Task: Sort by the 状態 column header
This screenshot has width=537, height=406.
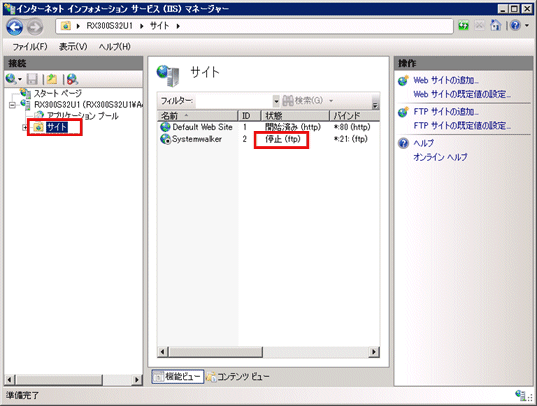Action: [x=295, y=116]
